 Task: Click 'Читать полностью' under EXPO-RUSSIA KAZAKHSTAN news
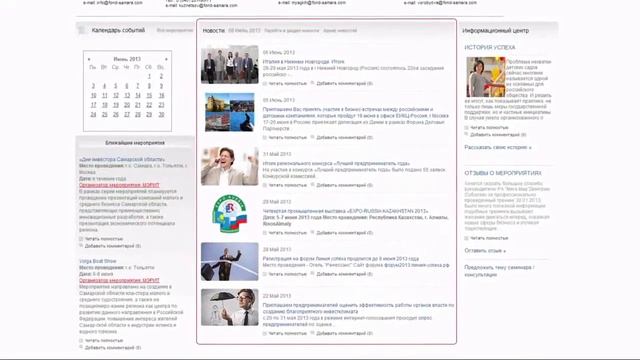pos(287,233)
